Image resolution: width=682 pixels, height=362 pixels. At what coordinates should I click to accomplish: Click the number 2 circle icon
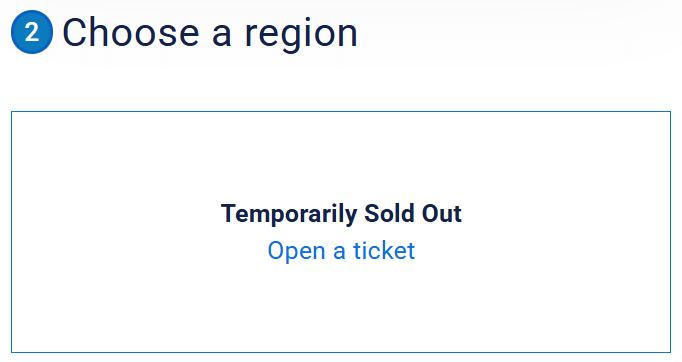coord(32,32)
